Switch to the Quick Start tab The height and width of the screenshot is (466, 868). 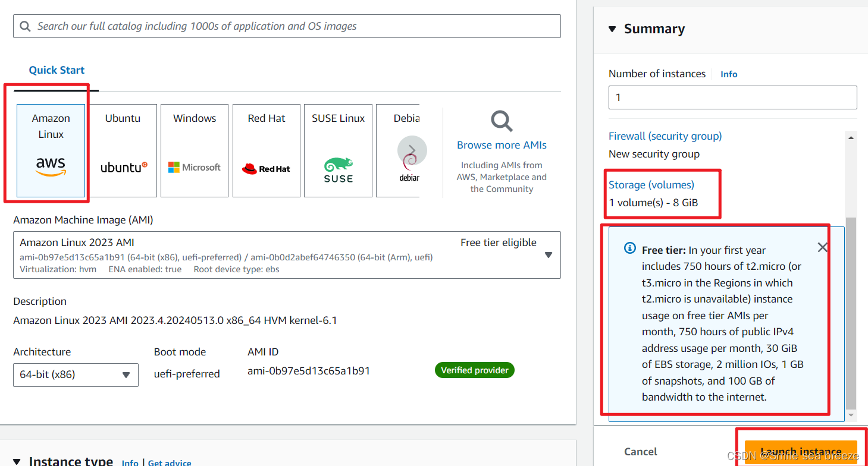click(x=56, y=70)
